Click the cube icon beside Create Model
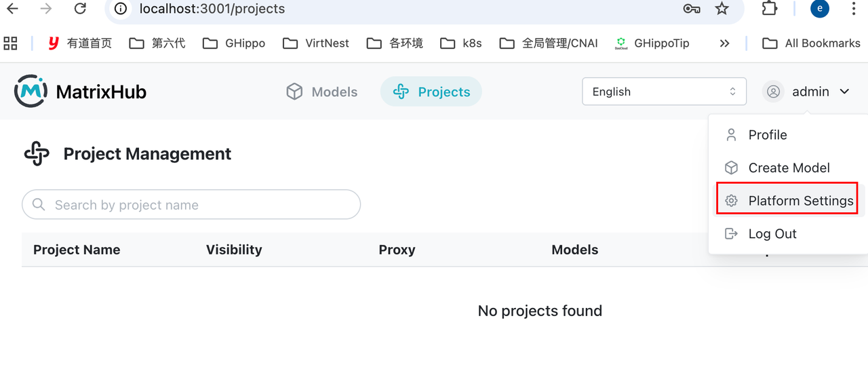 (x=731, y=168)
